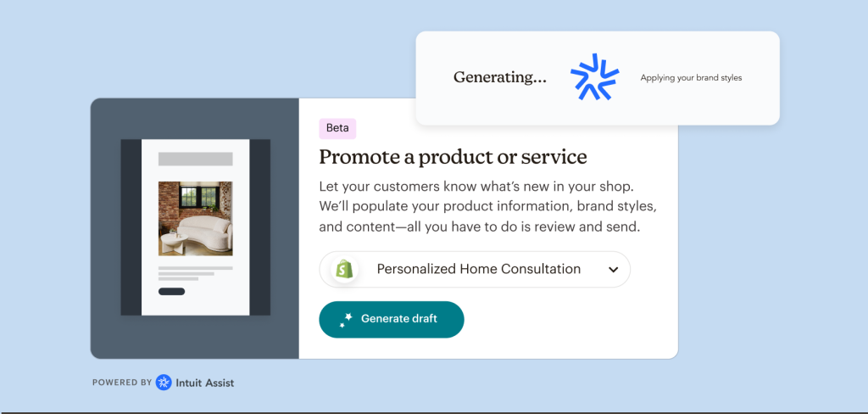Click the description paragraph about your shop
The height and width of the screenshot is (414, 868).
tap(487, 206)
